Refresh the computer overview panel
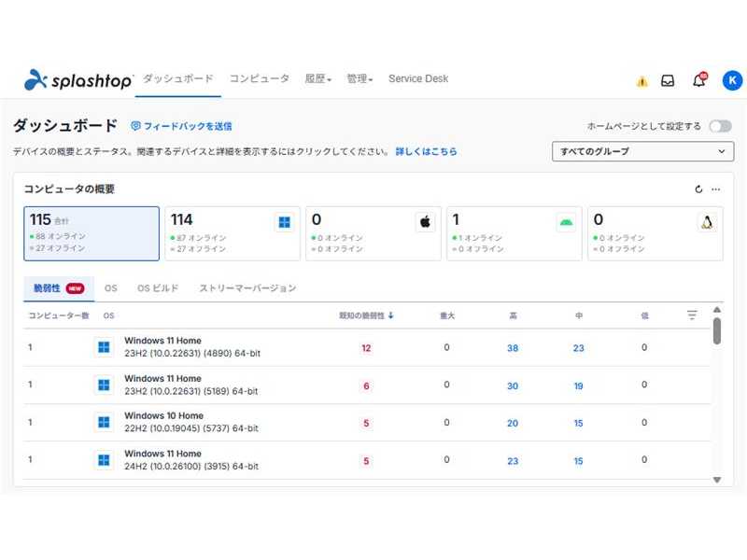This screenshot has width=747, height=560. pos(698,189)
